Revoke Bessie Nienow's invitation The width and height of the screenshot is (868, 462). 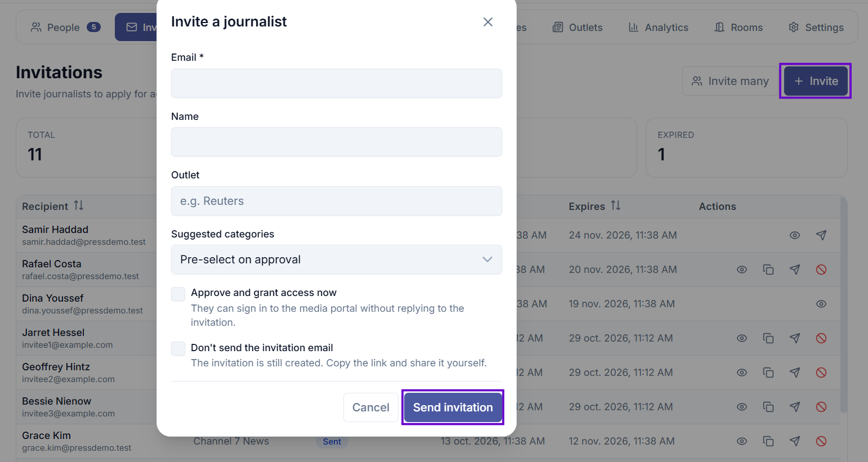click(821, 407)
